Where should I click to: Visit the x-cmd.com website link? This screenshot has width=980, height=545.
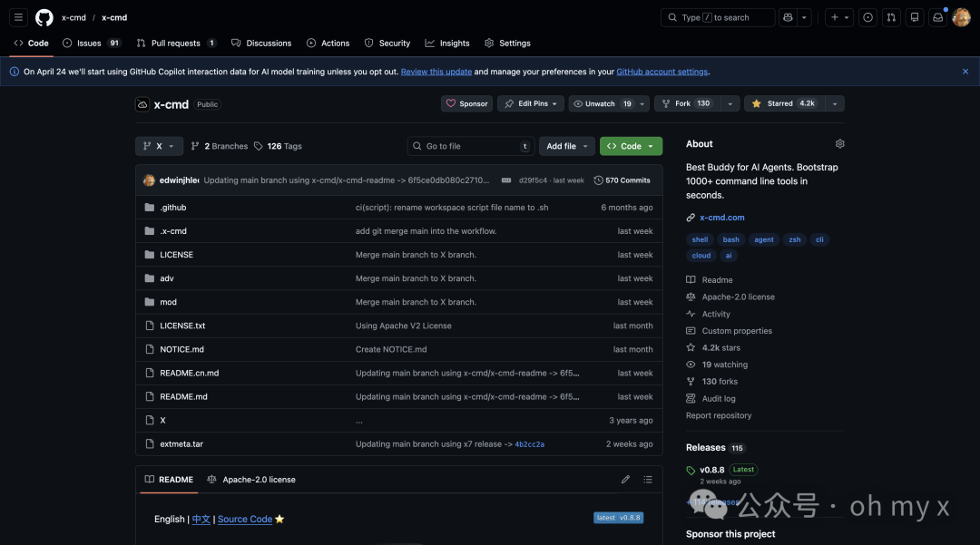[722, 217]
